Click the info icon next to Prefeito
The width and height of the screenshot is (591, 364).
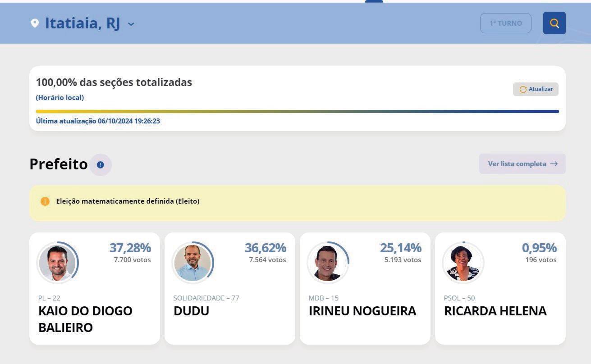click(x=101, y=165)
